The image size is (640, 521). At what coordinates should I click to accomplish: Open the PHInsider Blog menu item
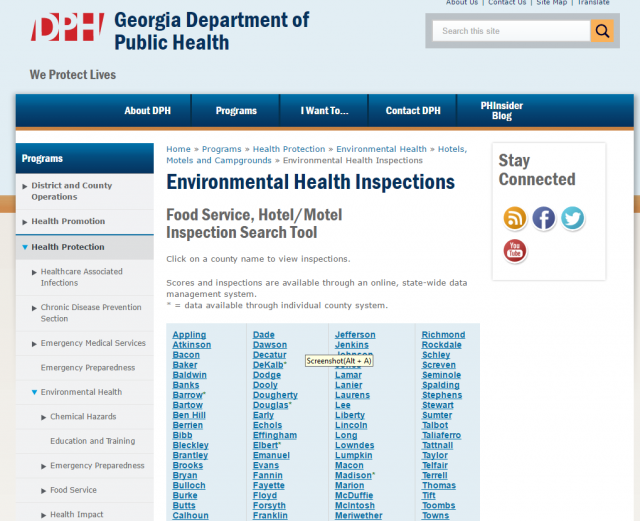501,111
